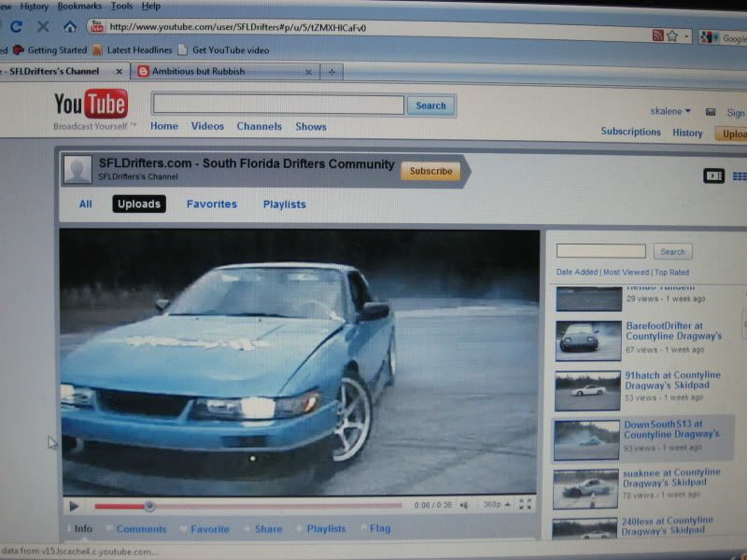Screen dimensions: 747x560
Task: Open the Bookmarks menu
Action: coord(79,7)
